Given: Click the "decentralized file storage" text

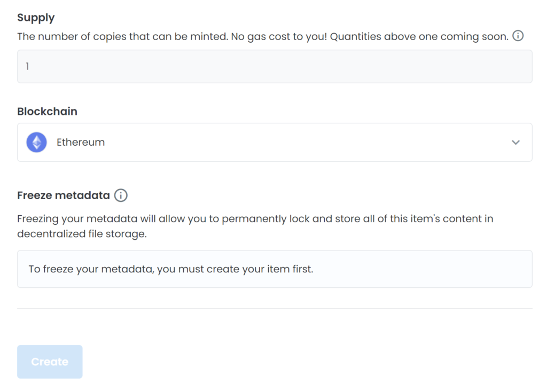Looking at the screenshot, I should point(82,234).
